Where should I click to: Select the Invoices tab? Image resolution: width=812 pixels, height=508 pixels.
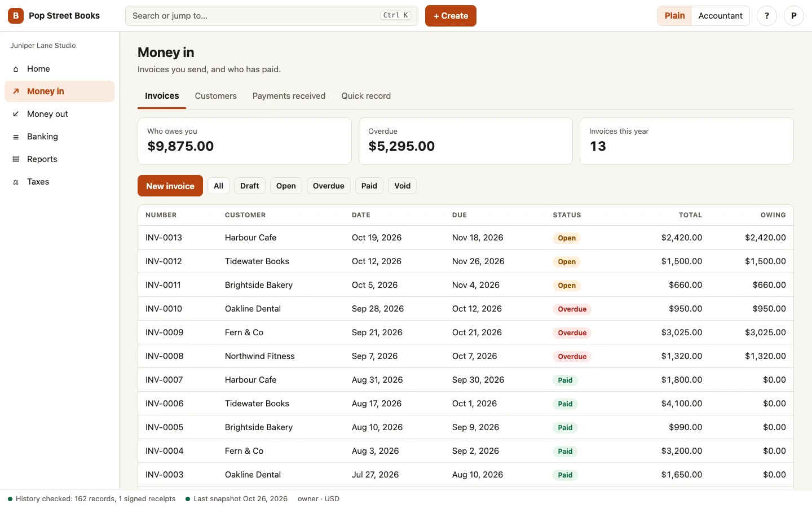(162, 96)
